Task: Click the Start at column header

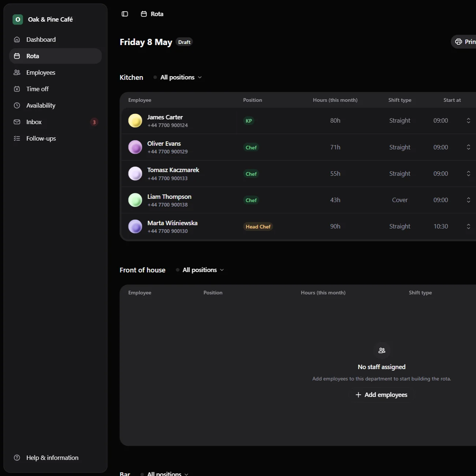Action: (x=452, y=100)
